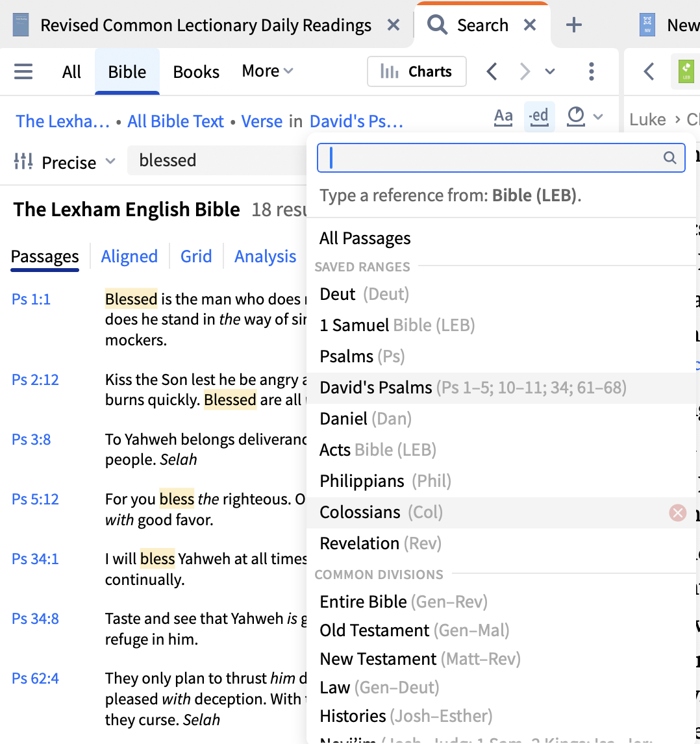This screenshot has height=744, width=700.
Task: Choose New Testament (Matt–Rev) division
Action: (x=501, y=659)
